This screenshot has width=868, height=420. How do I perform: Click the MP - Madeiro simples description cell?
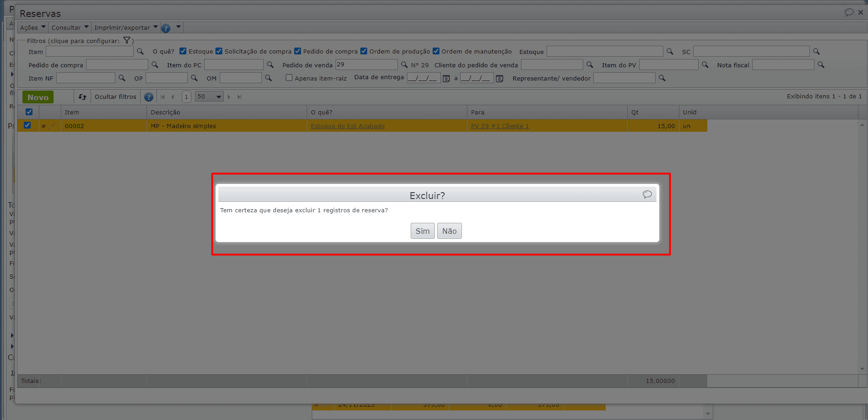click(227, 126)
